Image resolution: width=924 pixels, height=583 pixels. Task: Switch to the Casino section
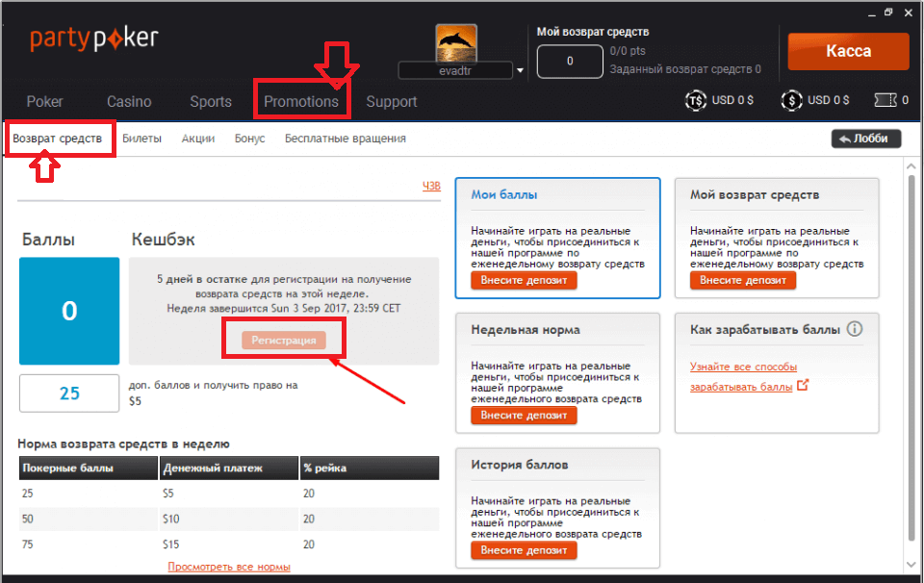tap(129, 101)
